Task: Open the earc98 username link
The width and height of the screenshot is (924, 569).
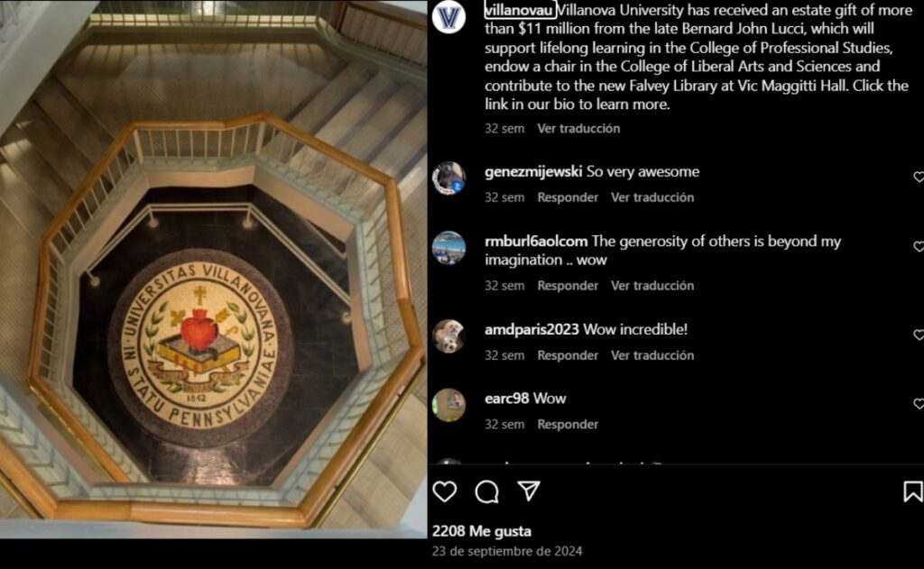Action: tap(507, 399)
